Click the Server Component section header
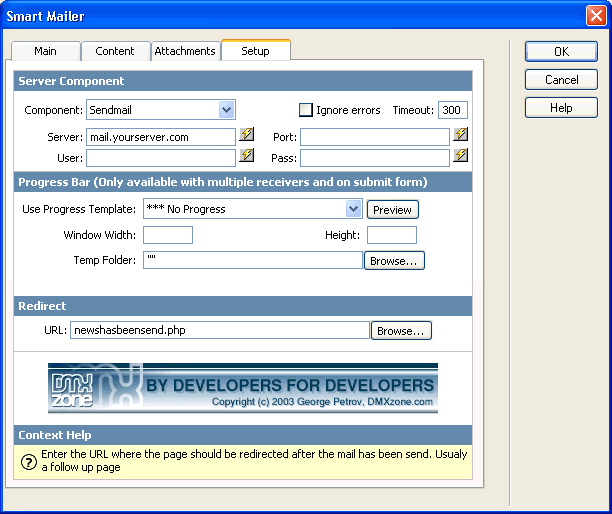 [x=243, y=81]
